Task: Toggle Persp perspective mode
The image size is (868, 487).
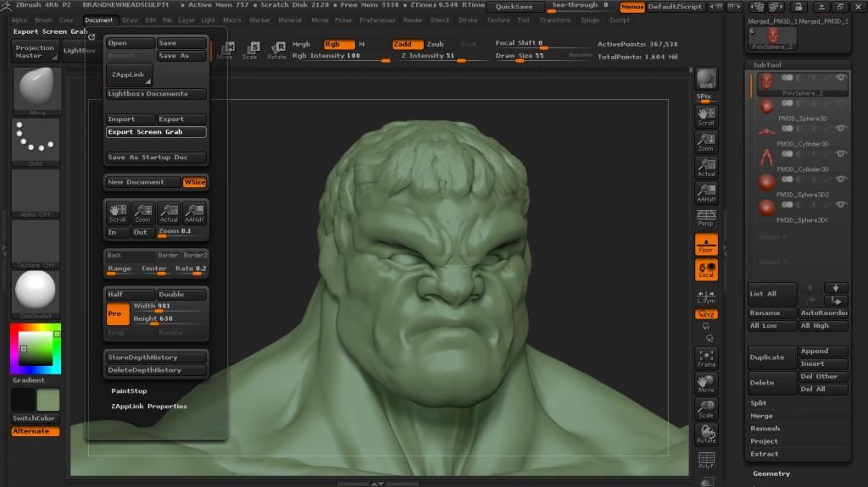Action: (706, 218)
